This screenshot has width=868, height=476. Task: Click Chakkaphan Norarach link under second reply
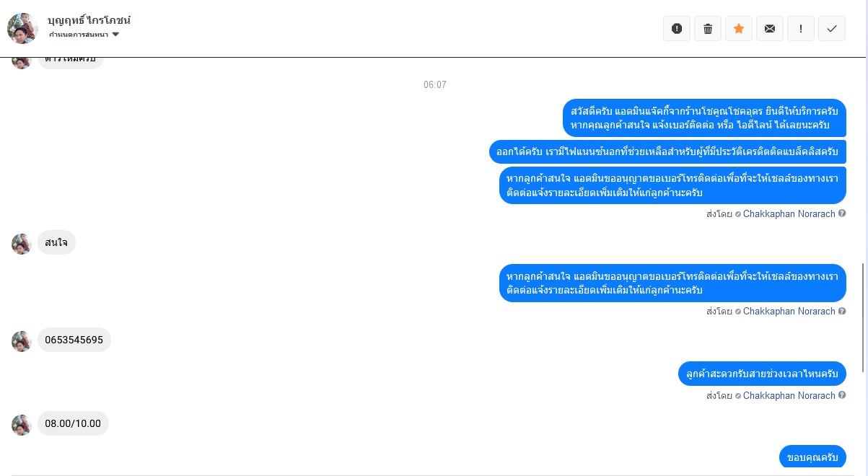click(789, 312)
